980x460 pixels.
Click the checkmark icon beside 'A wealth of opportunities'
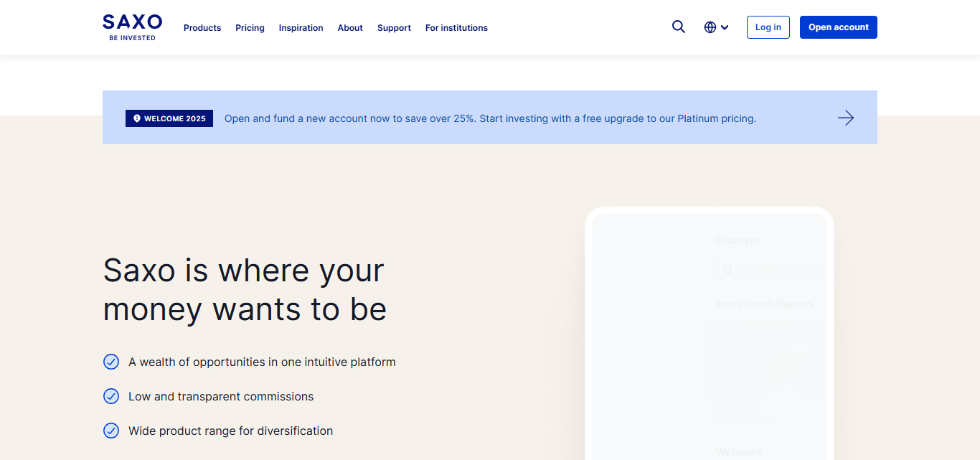111,362
